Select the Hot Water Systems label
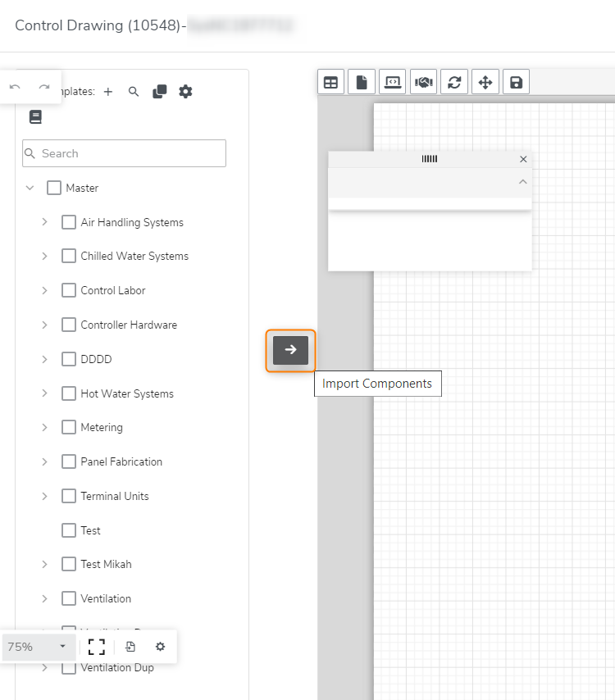Screen dimensions: 615x700 coord(127,393)
